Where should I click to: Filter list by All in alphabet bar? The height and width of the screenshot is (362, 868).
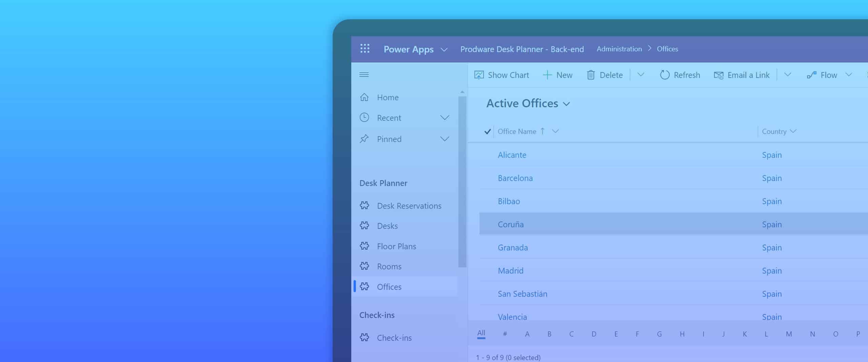tap(481, 333)
